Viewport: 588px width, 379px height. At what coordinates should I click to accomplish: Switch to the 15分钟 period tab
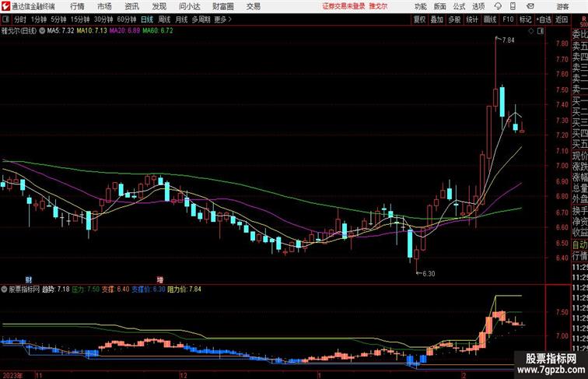click(80, 19)
